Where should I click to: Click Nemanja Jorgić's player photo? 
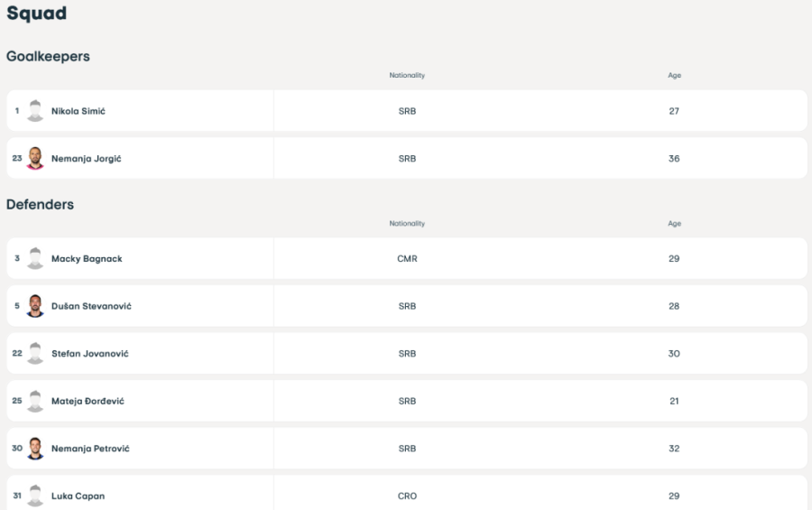[35, 159]
